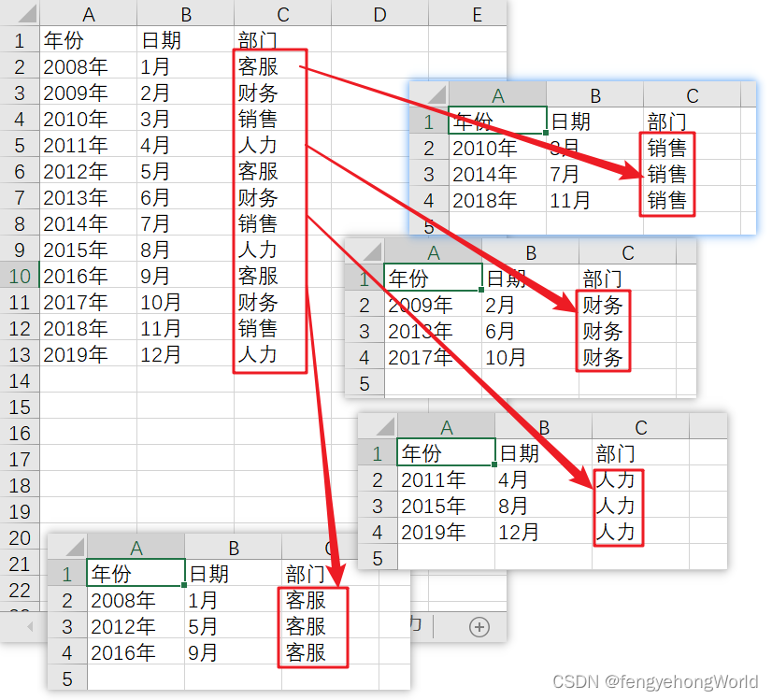Select column A header in the main sheet
This screenshot has height=700, width=772.
pos(88,14)
